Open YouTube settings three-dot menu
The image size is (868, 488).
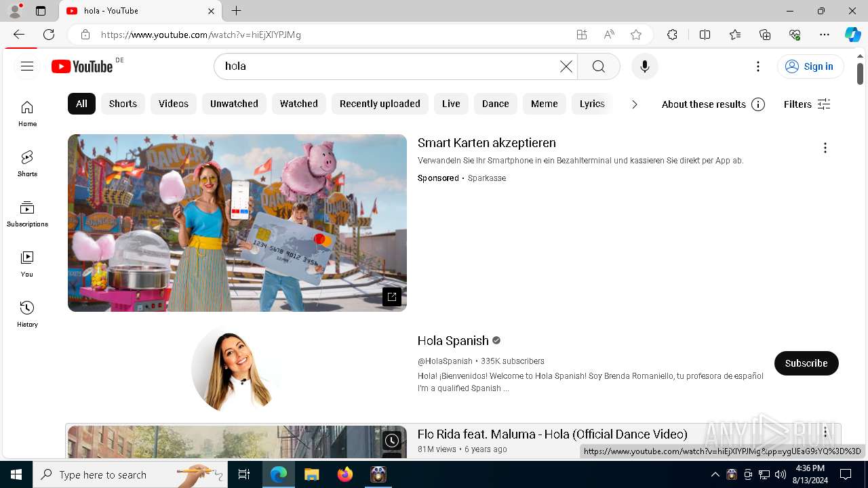point(758,66)
